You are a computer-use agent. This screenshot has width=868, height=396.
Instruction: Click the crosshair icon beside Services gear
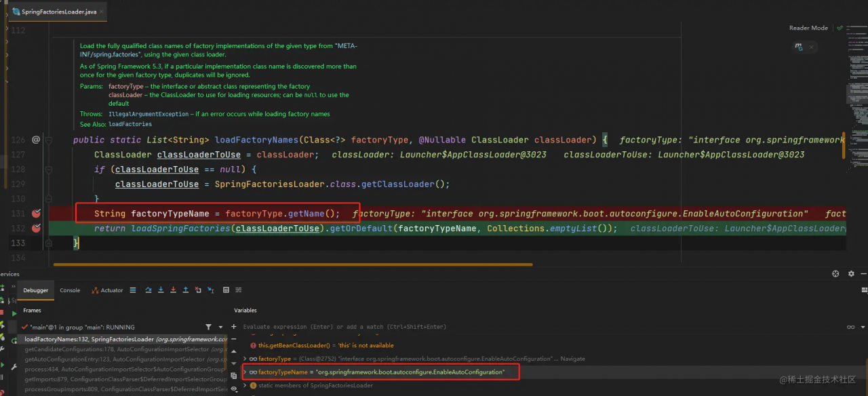point(835,274)
